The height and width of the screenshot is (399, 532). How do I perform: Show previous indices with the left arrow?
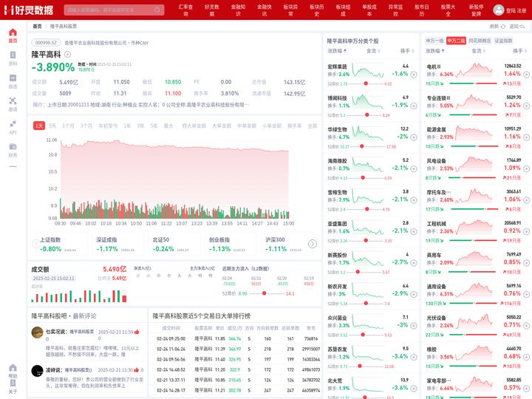pyautogui.click(x=36, y=244)
